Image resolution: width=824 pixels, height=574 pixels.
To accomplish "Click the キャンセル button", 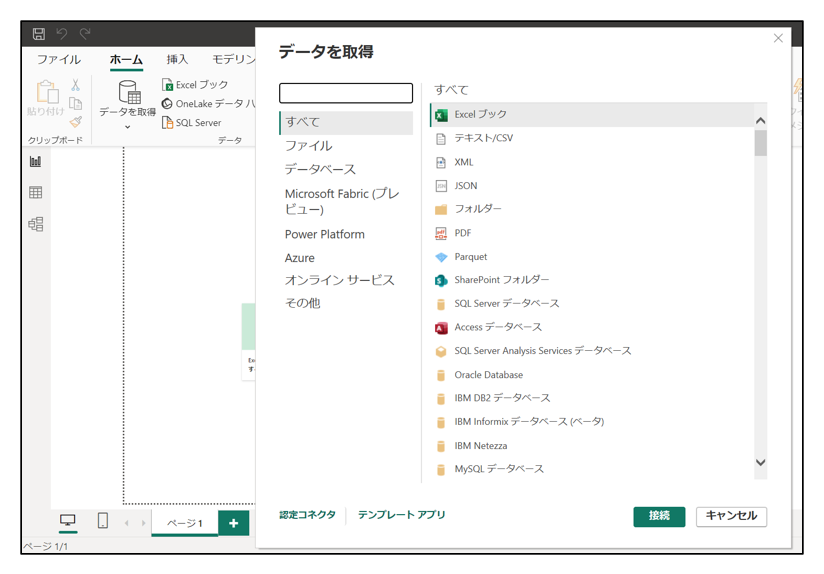I will (731, 516).
